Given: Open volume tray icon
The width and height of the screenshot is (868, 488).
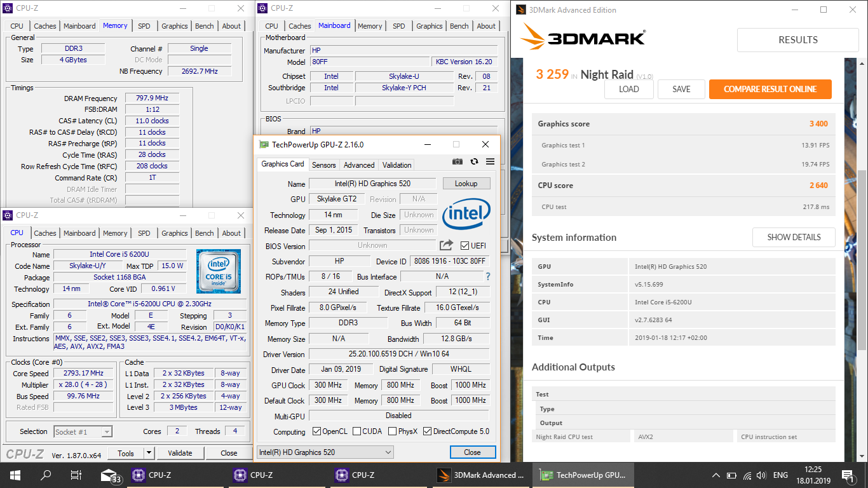Looking at the screenshot, I should 761,475.
